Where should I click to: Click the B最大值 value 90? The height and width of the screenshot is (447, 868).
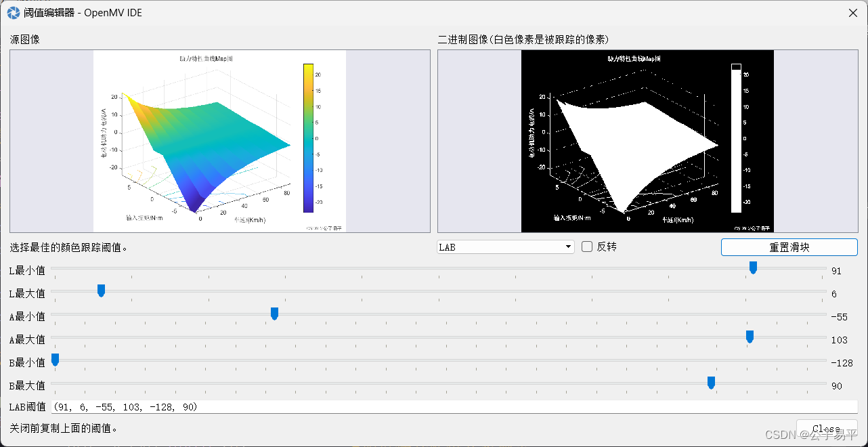[836, 386]
